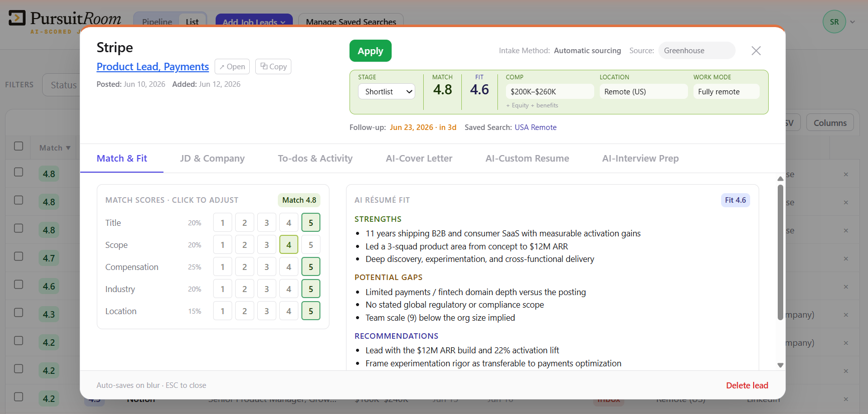The height and width of the screenshot is (414, 868).
Task: Click the green Apply button
Action: [x=371, y=51]
